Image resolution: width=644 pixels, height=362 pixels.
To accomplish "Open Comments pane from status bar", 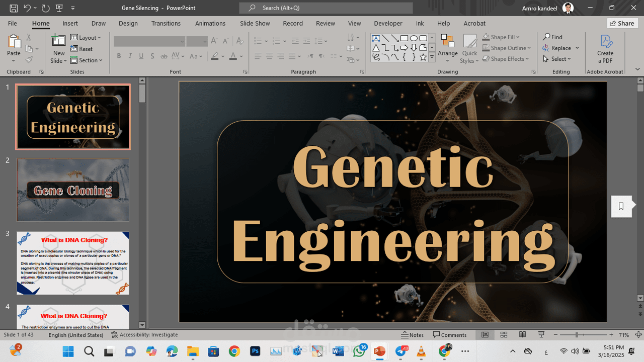I will pos(450,335).
